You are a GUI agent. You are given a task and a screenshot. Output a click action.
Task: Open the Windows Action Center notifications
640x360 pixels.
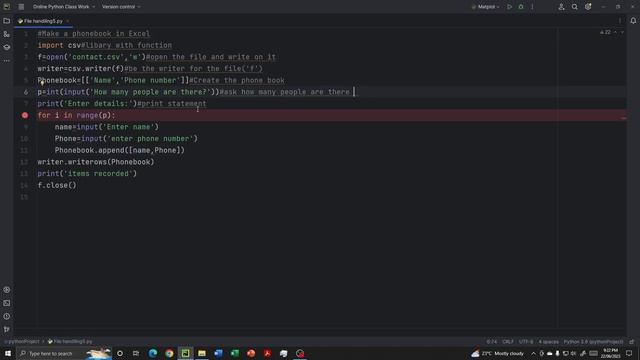[629, 353]
